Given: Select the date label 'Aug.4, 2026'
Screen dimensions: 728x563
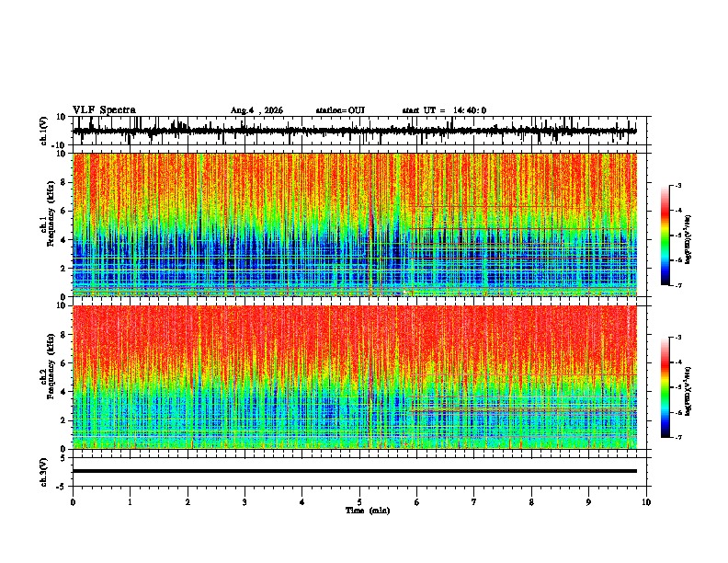Looking at the screenshot, I should [256, 110].
